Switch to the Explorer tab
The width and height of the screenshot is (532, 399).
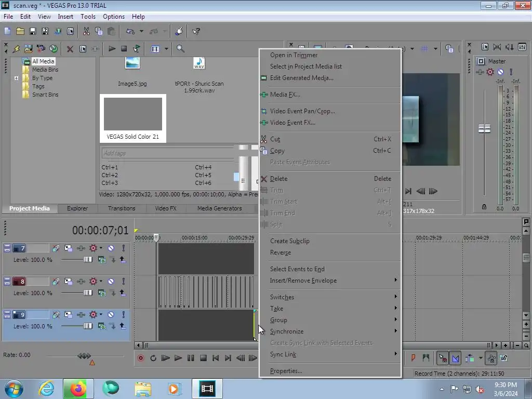77,208
